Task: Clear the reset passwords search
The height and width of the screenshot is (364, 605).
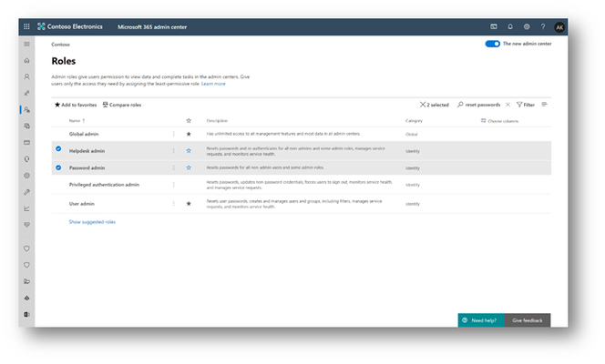Action: point(508,105)
